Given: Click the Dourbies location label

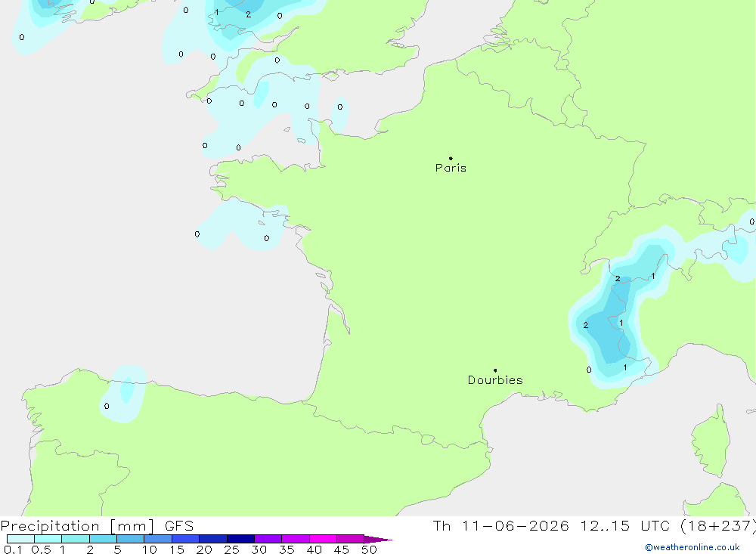Looking at the screenshot, I should (495, 380).
